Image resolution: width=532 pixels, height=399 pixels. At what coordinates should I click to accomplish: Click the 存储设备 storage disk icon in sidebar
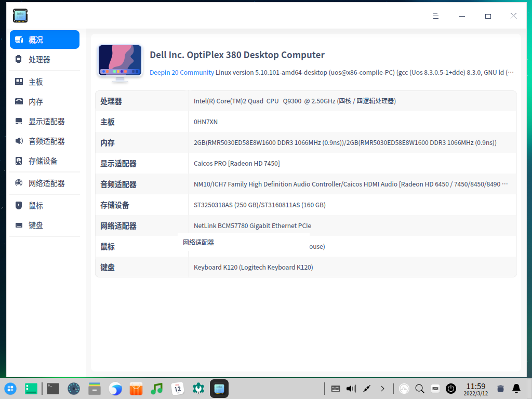tap(19, 161)
